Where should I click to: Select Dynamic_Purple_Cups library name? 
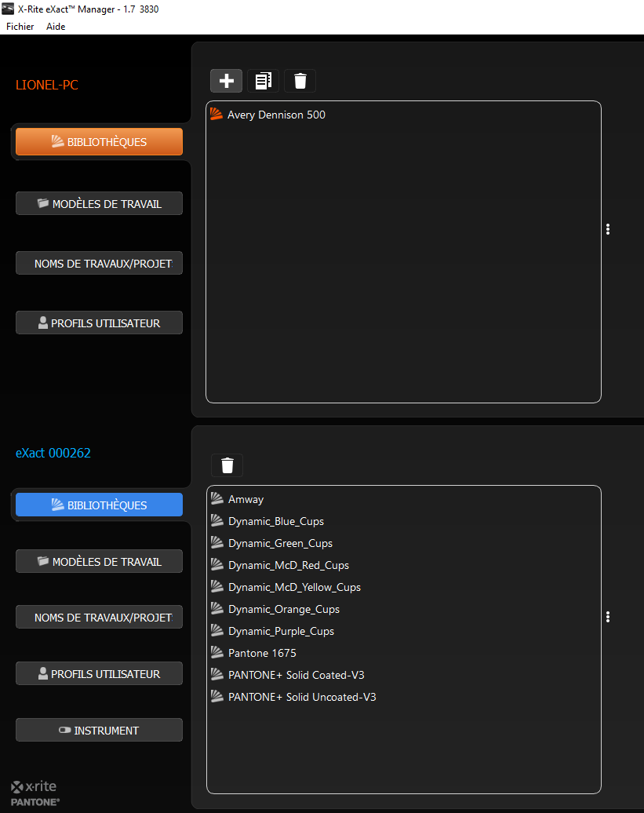coord(281,631)
